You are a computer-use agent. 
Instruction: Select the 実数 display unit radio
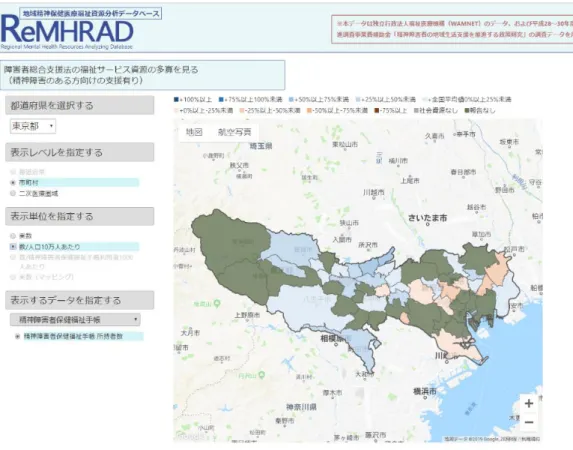tap(13, 236)
